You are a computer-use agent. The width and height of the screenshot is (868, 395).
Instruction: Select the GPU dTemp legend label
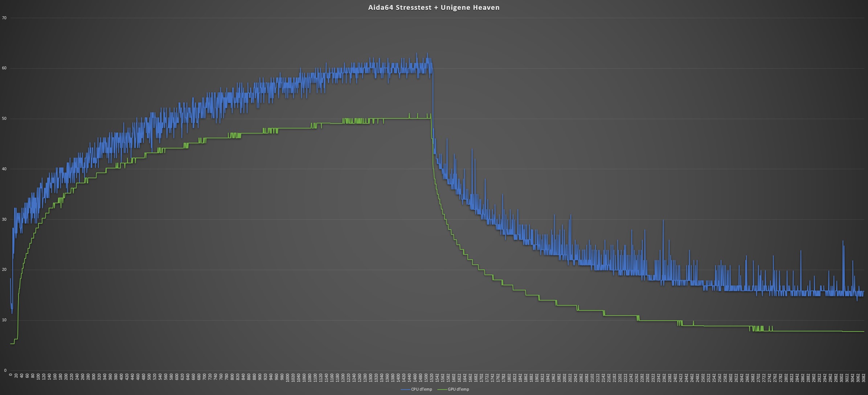[x=458, y=389]
